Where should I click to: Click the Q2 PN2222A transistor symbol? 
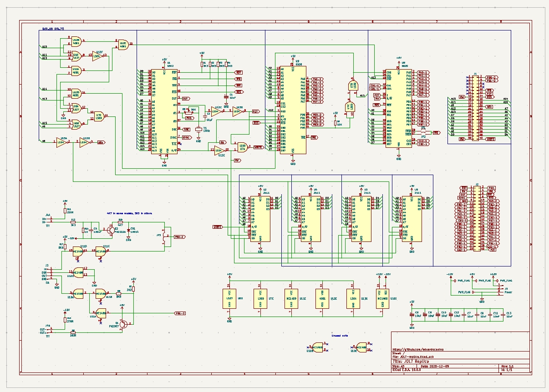tap(111, 230)
